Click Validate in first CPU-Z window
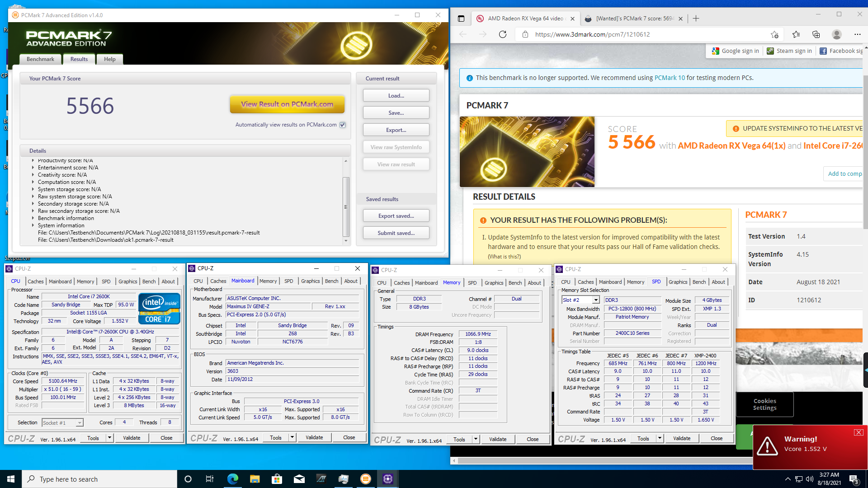 (x=132, y=438)
